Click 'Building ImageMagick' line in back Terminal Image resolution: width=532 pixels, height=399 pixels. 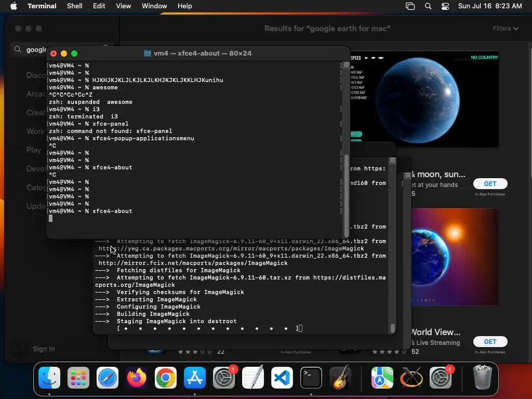tap(142, 314)
